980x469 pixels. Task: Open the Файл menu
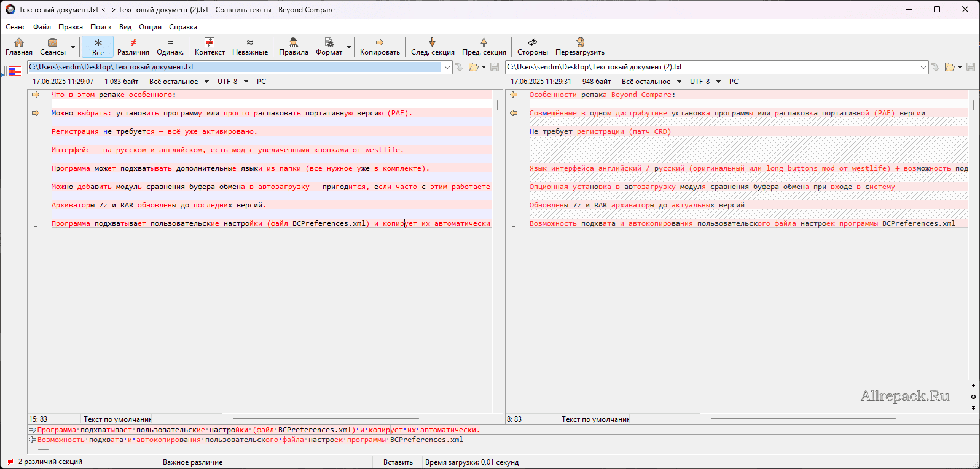[42, 27]
